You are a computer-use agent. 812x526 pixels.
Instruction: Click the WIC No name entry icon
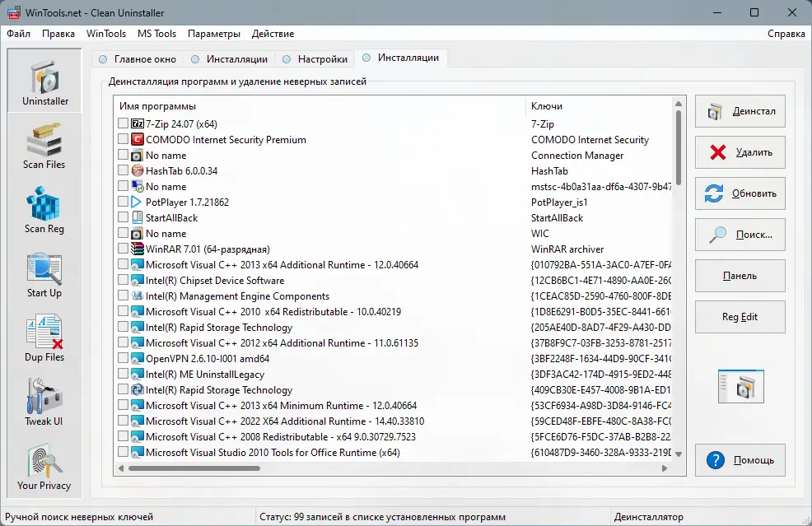[x=138, y=233]
